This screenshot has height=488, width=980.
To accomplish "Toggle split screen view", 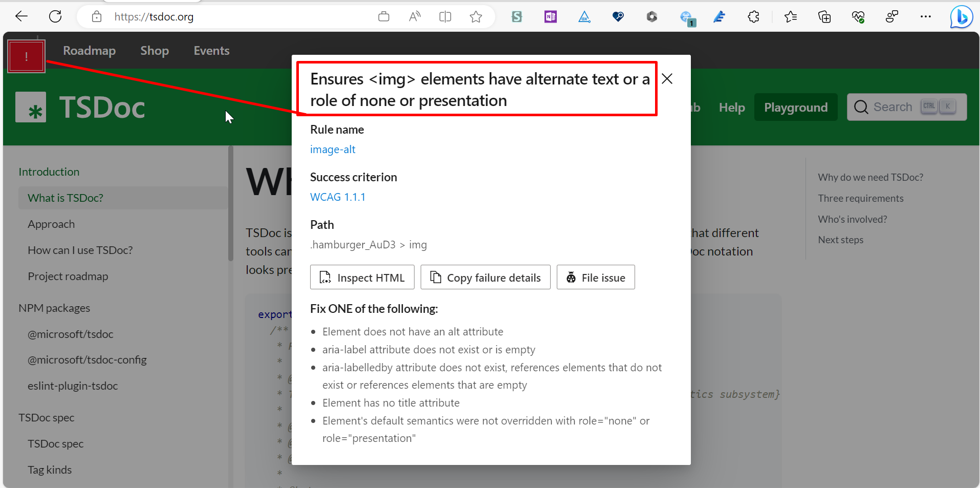I will coord(445,16).
